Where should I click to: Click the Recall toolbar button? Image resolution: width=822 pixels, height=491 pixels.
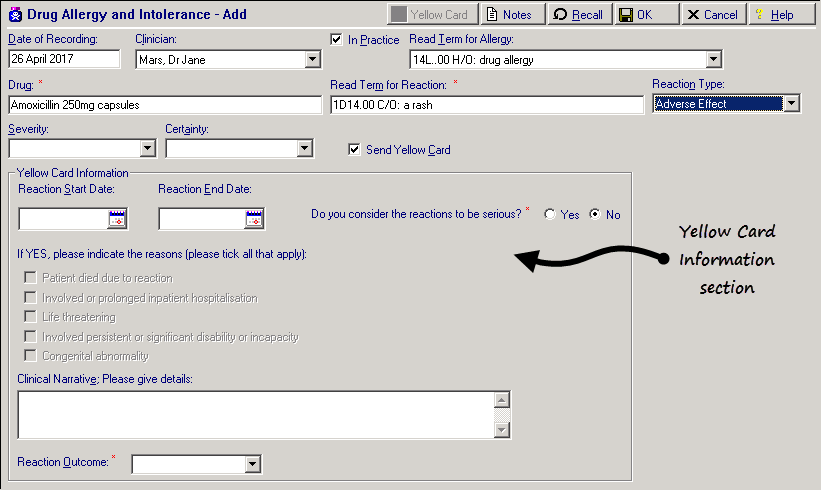[x=579, y=15]
